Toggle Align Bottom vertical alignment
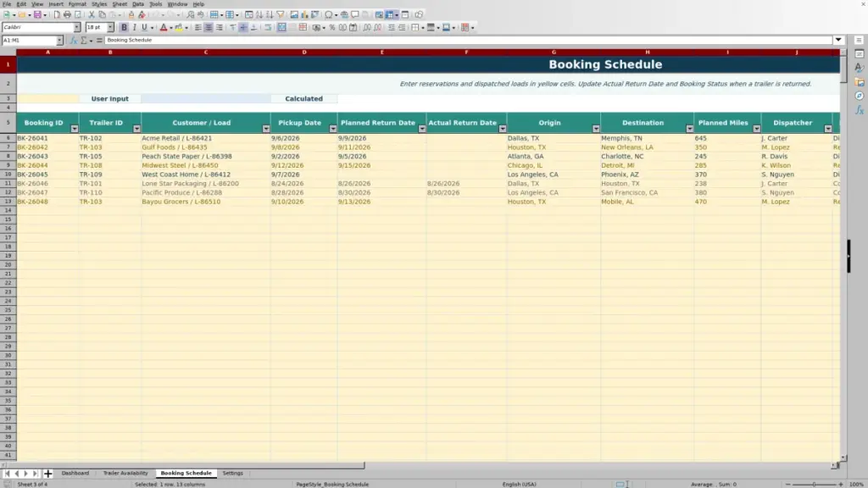Screen dimensions: 868x488 point(254,27)
